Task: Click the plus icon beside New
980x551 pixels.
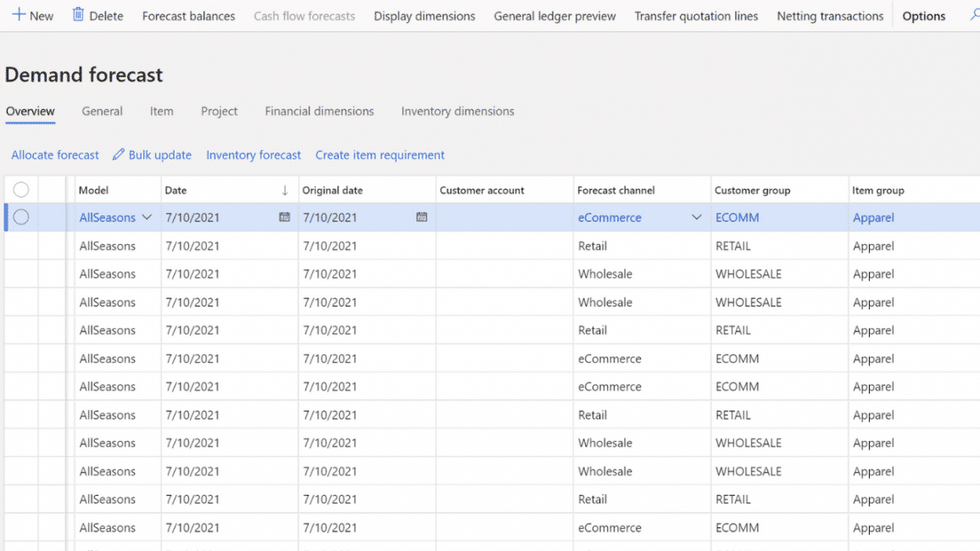Action: pyautogui.click(x=19, y=14)
